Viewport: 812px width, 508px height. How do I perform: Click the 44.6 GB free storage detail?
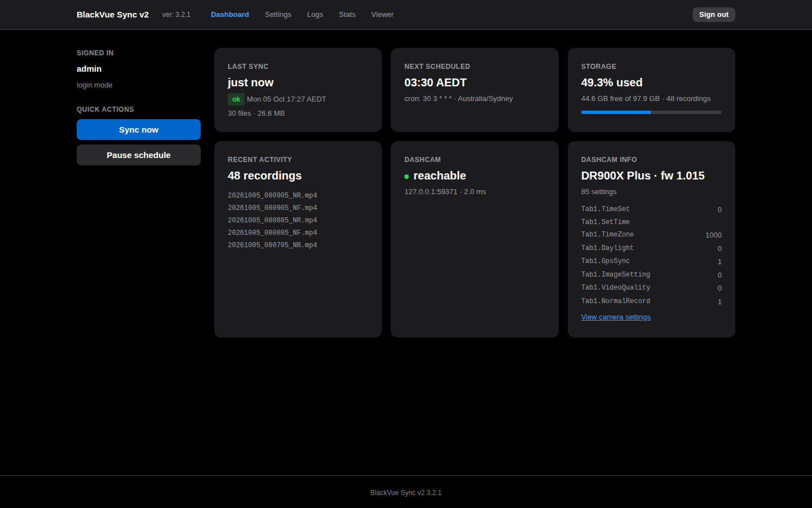pyautogui.click(x=646, y=99)
